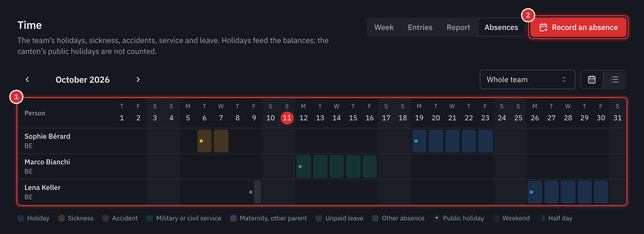Image resolution: width=644 pixels, height=234 pixels.
Task: Click Lena Keller's holiday block on October 28
Action: 568,192
